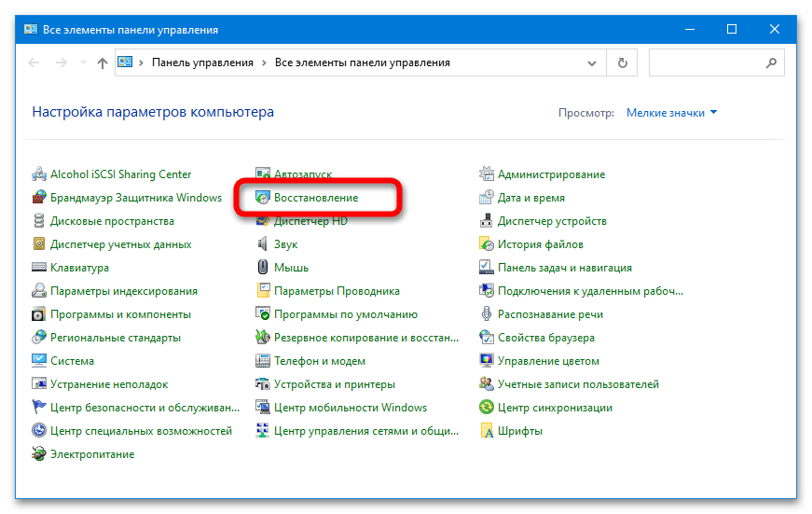
Task: Click the security center flag icon
Action: point(39,408)
